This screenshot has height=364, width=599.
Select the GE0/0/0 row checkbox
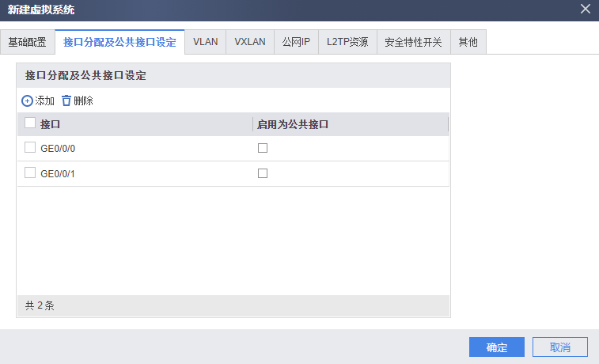[x=30, y=148]
